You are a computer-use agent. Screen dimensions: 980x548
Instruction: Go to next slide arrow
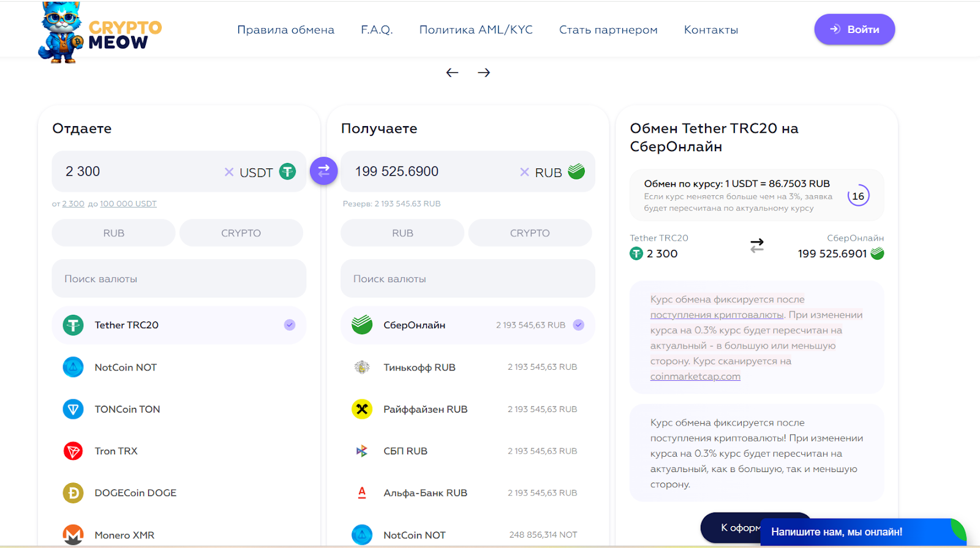click(484, 73)
